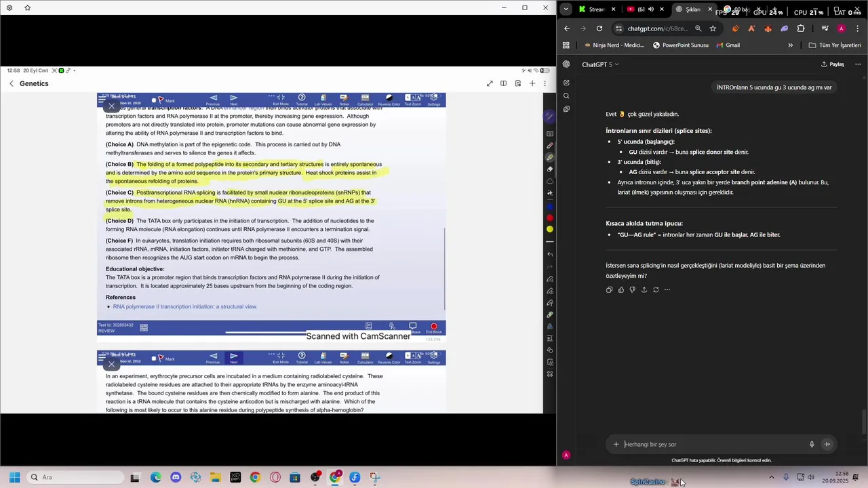Add a new page with the plus icon
The height and width of the screenshot is (488, 868).
[x=532, y=83]
